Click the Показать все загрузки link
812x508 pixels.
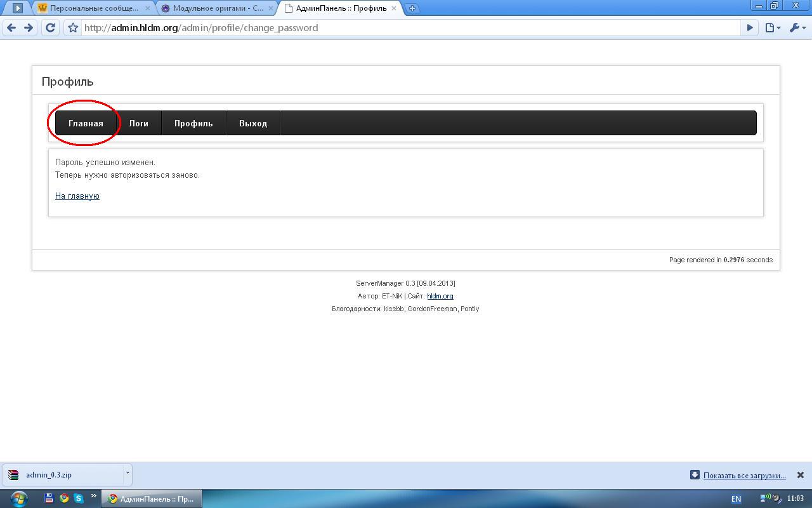[x=744, y=475]
